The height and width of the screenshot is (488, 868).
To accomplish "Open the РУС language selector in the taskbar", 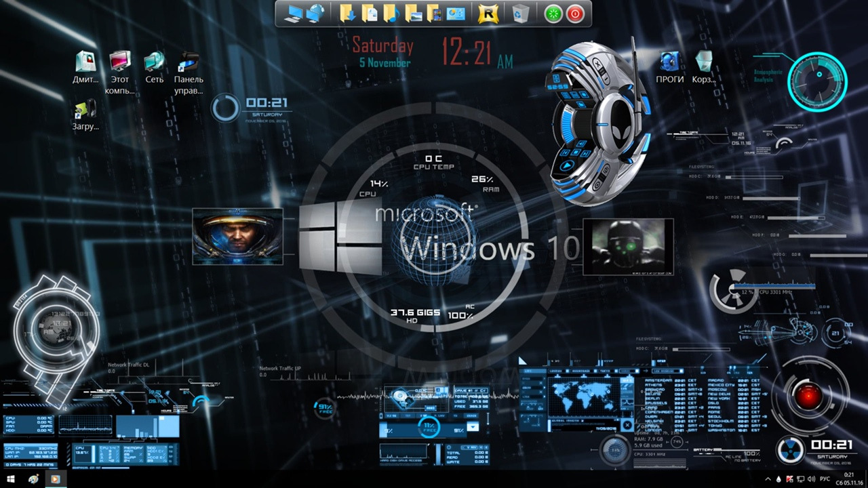I will 825,479.
